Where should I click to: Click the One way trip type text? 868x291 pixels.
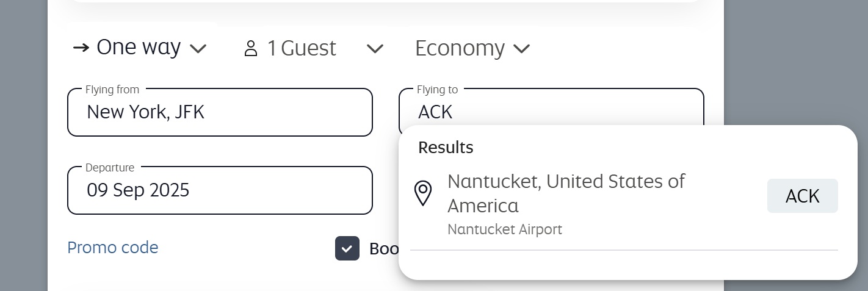pyautogui.click(x=139, y=48)
